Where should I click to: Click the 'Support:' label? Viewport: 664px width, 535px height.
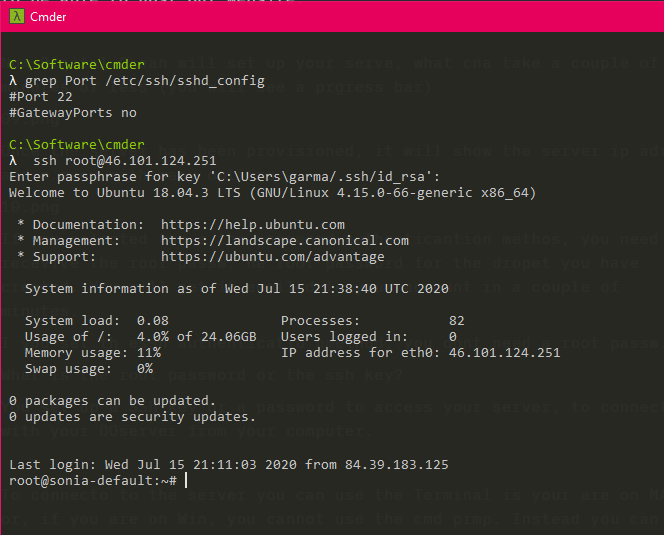coord(65,257)
